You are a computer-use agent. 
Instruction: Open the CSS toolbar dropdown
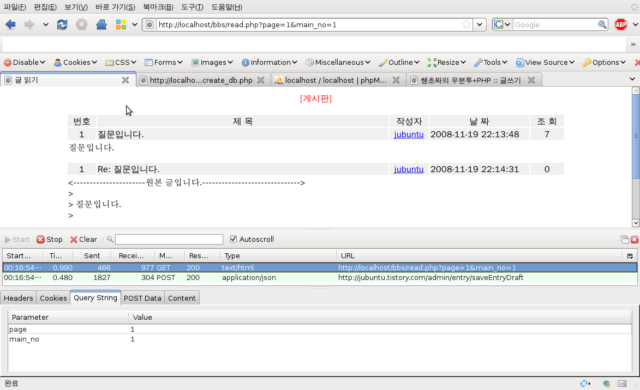pos(121,62)
